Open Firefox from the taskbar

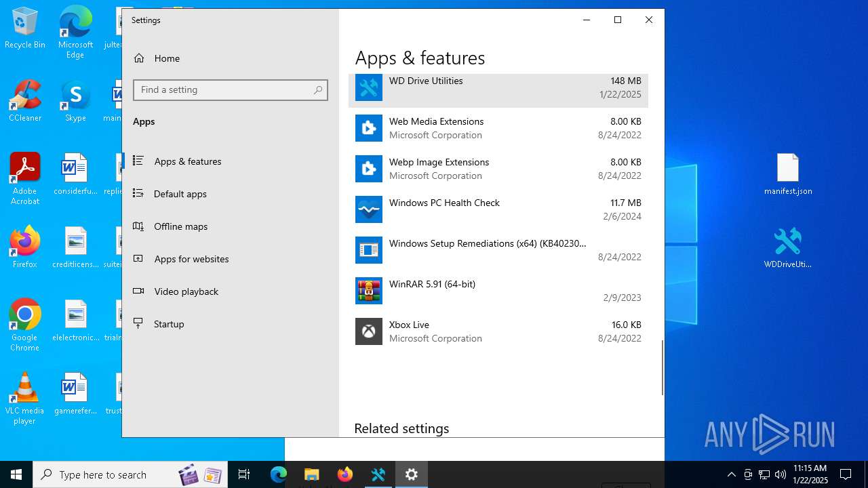(345, 474)
